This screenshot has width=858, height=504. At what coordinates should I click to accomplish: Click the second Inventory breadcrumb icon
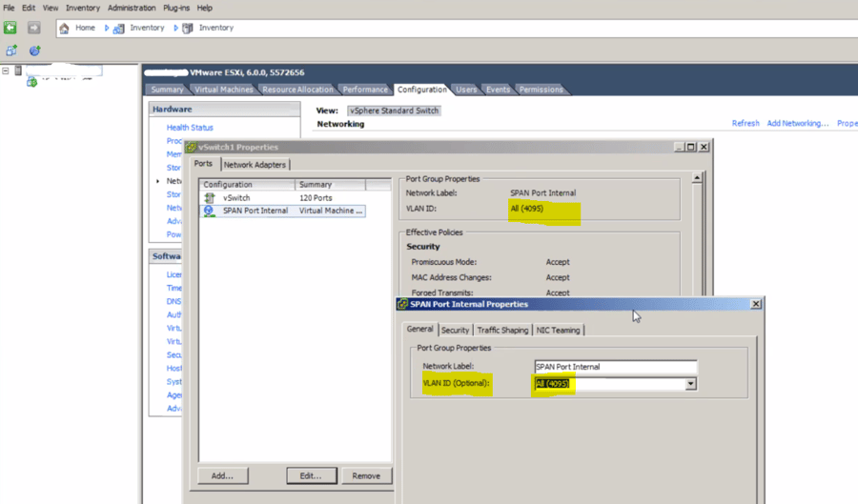click(x=188, y=29)
